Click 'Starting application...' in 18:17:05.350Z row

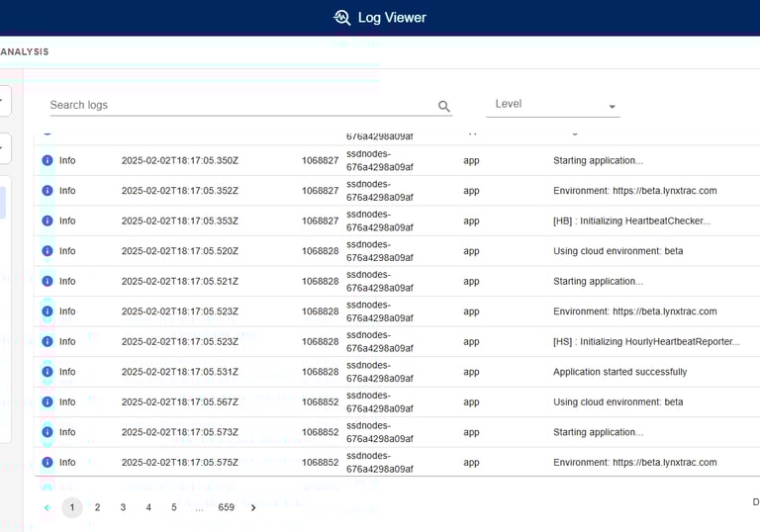coord(598,160)
